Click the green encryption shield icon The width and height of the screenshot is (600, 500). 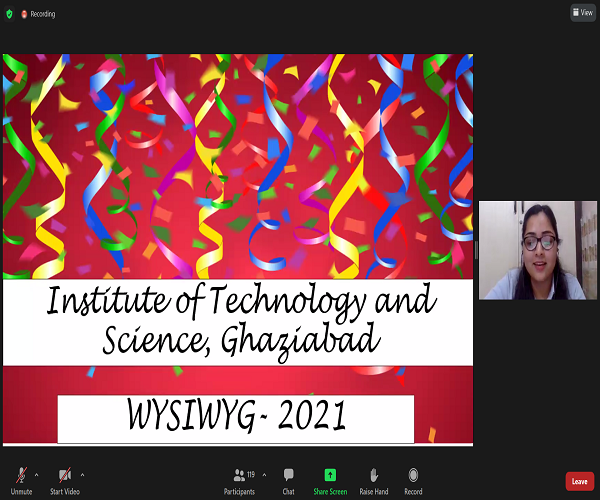[x=9, y=14]
